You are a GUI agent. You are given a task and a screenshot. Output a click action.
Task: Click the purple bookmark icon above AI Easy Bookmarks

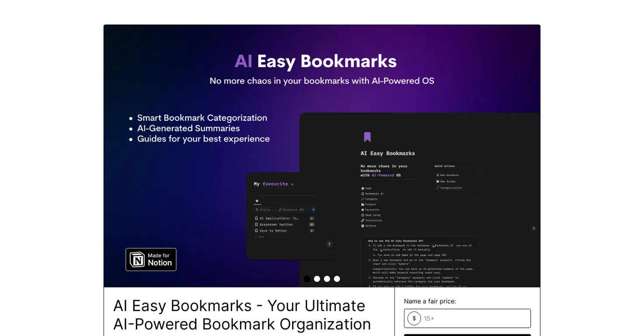(x=367, y=137)
